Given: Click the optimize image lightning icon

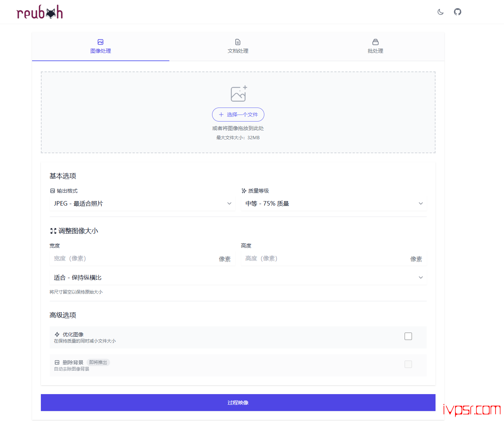Looking at the screenshot, I should pos(57,334).
